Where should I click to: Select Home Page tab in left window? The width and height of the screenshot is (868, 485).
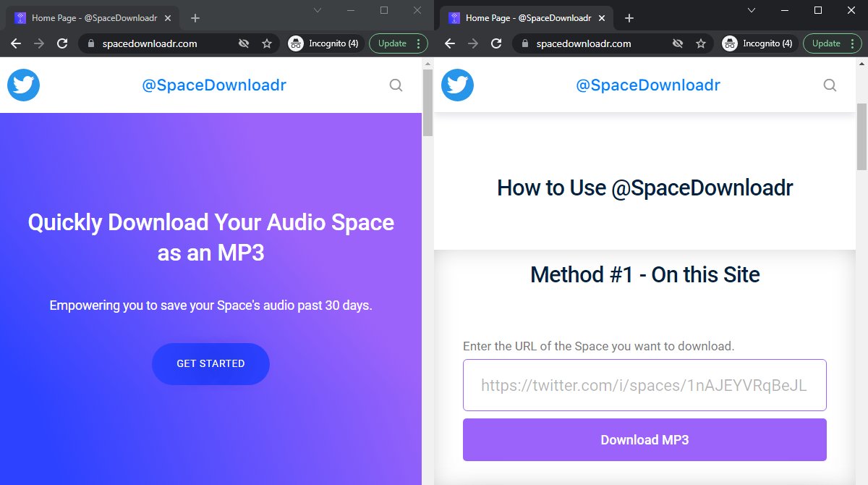pyautogui.click(x=94, y=18)
